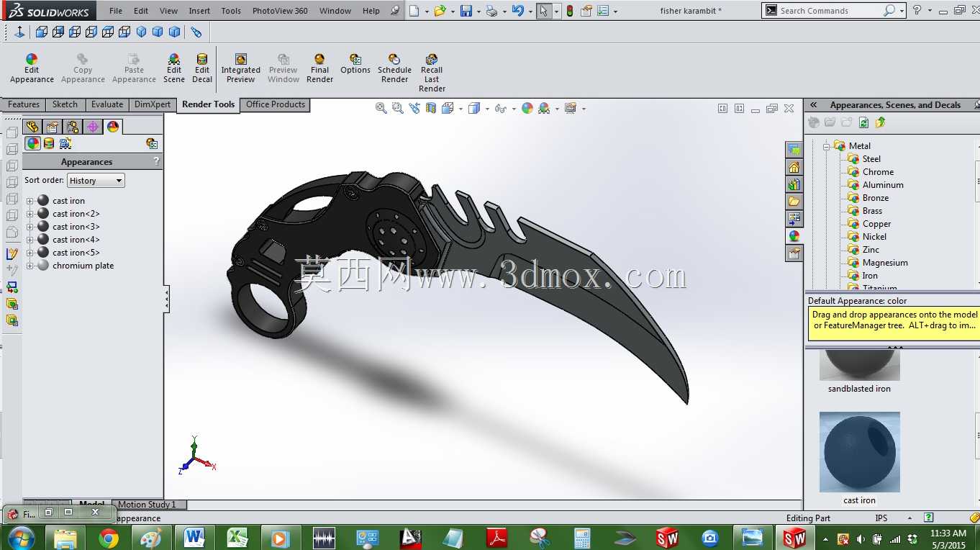The height and width of the screenshot is (550, 980).
Task: Click the Previous View icon
Action: pyautogui.click(x=414, y=108)
